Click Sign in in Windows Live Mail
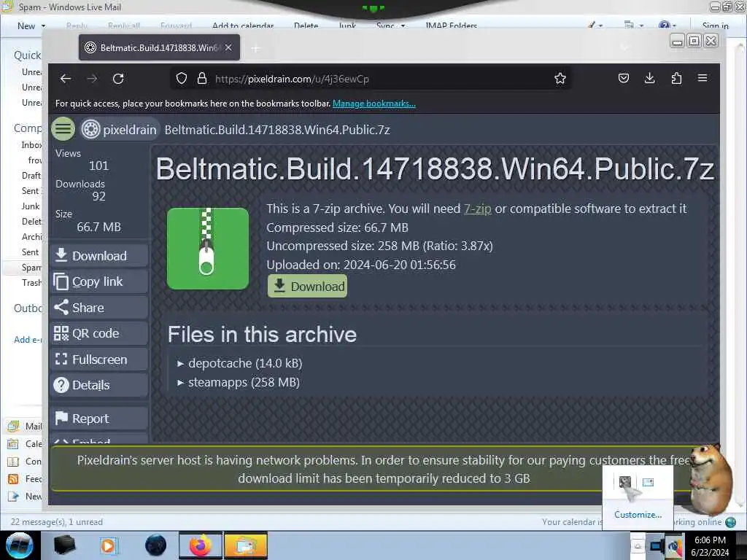 (x=715, y=26)
